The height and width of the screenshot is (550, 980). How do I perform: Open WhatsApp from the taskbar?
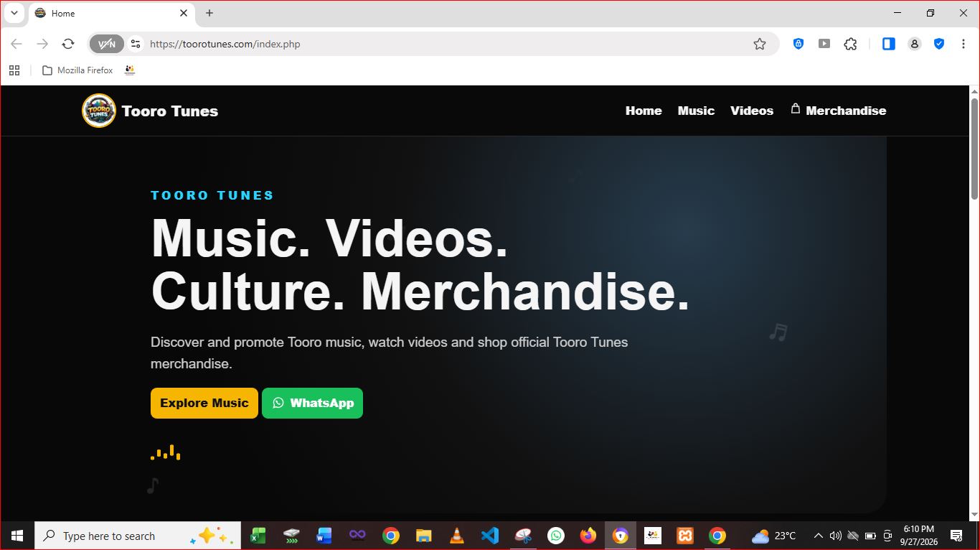556,536
